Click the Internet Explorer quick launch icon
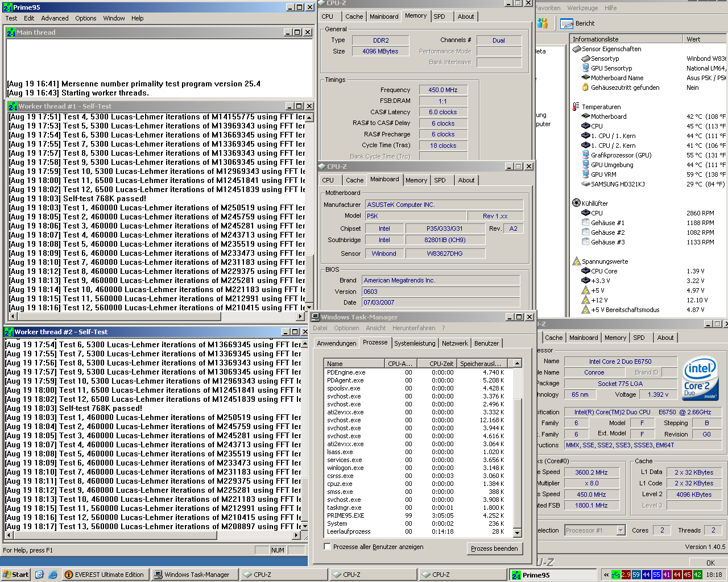Screen dimensions: 728x582 pos(52,575)
